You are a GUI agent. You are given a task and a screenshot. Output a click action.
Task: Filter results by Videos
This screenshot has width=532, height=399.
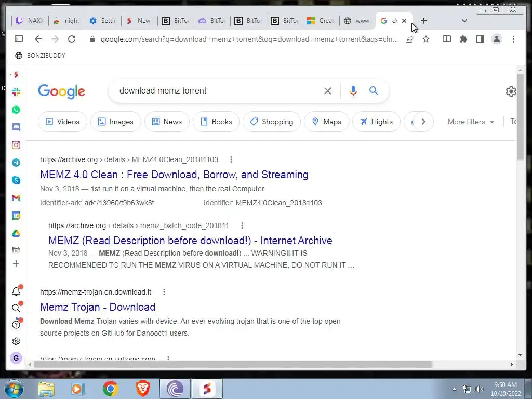(x=62, y=122)
